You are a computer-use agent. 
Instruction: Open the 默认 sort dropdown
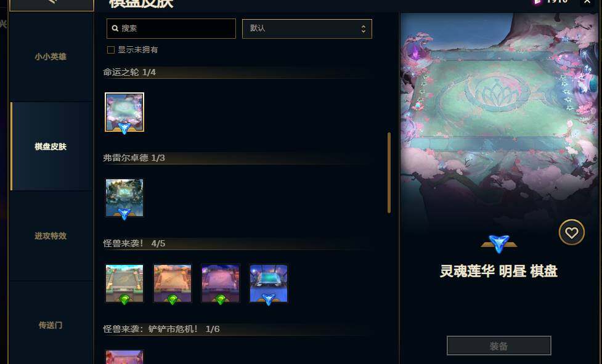(x=307, y=29)
